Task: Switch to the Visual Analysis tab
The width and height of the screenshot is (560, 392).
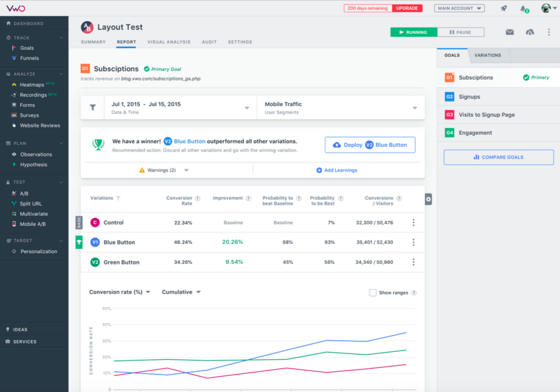Action: click(x=169, y=42)
